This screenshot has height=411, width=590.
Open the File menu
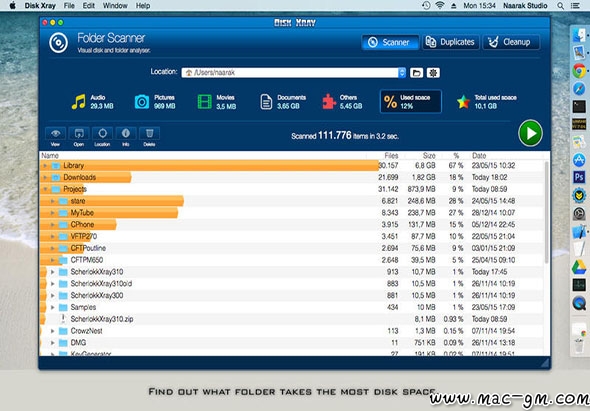click(x=69, y=6)
